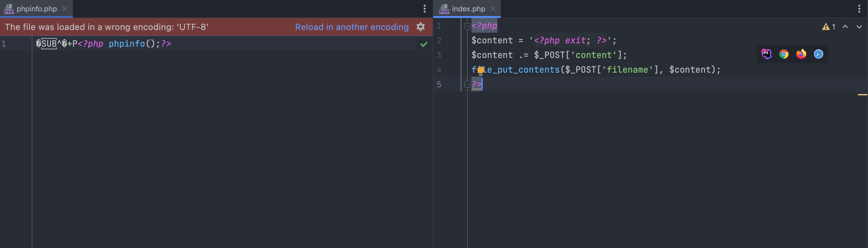Click closing ?> tag on line 5

[x=476, y=84]
